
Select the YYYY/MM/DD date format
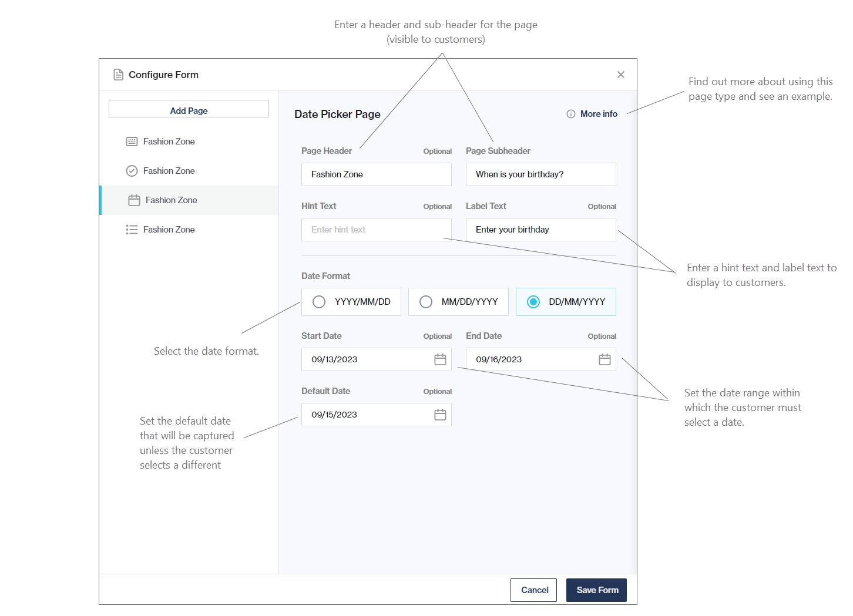319,302
